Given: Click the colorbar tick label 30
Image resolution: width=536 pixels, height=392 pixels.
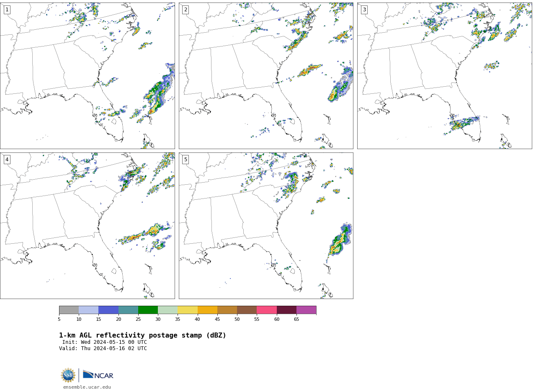Looking at the screenshot, I should 158,320.
